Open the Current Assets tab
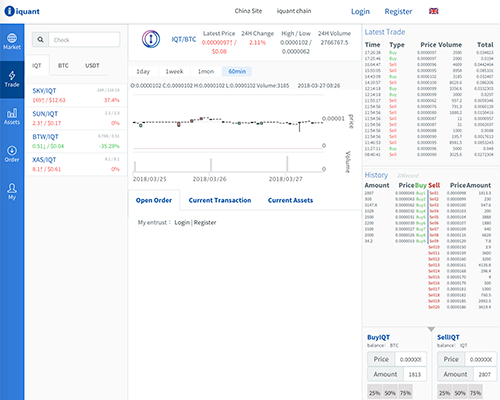 [x=290, y=200]
